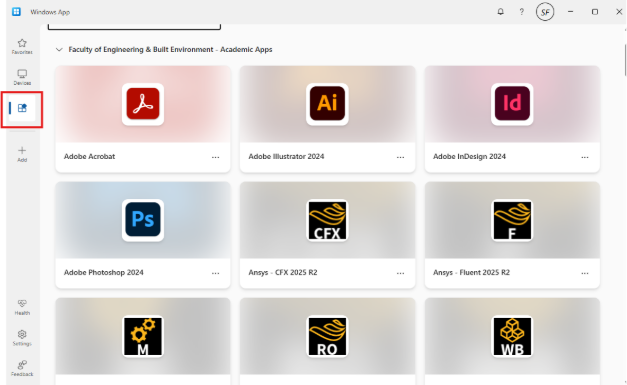This screenshot has width=627, height=385.
Task: Launch the Ansys Fluent F icon
Action: tap(512, 220)
